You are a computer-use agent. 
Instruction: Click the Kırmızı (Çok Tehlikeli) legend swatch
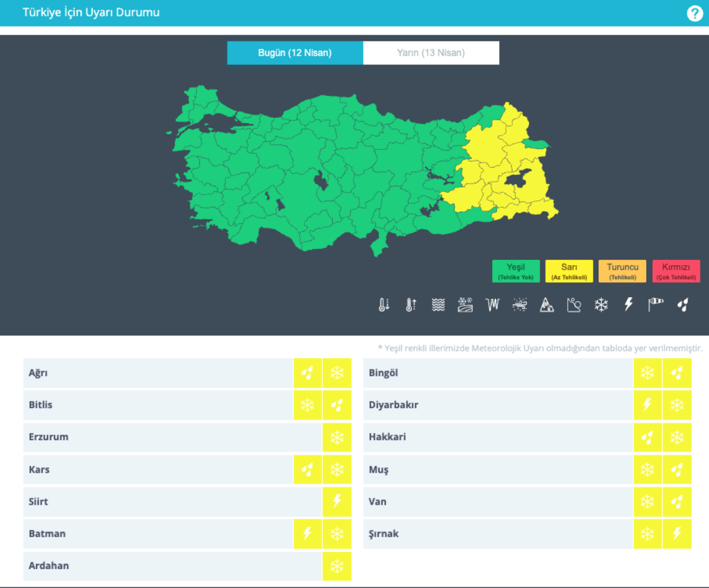(676, 271)
